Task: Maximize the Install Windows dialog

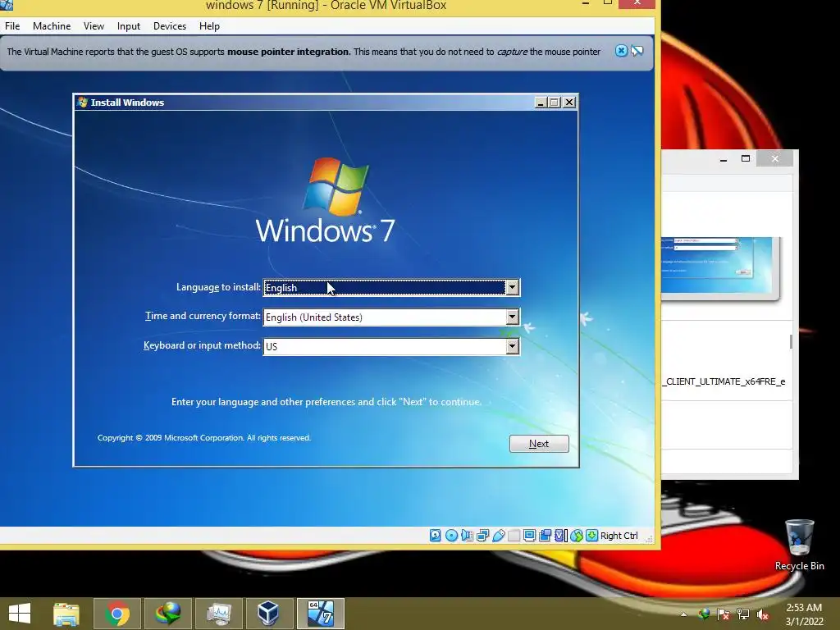Action: (x=555, y=103)
